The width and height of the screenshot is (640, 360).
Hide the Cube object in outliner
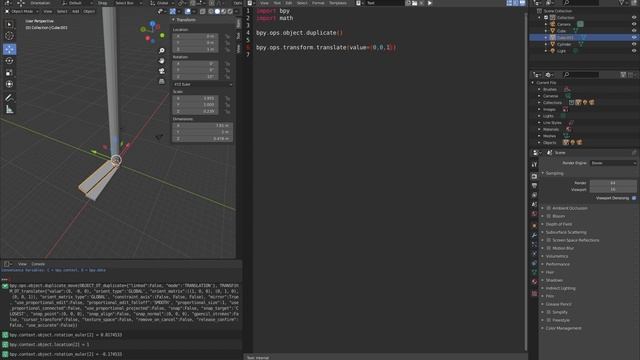pyautogui.click(x=634, y=31)
